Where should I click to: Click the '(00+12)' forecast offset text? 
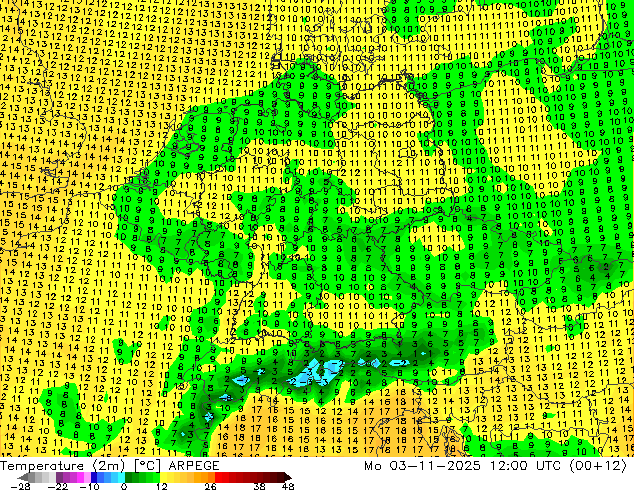tap(598, 466)
